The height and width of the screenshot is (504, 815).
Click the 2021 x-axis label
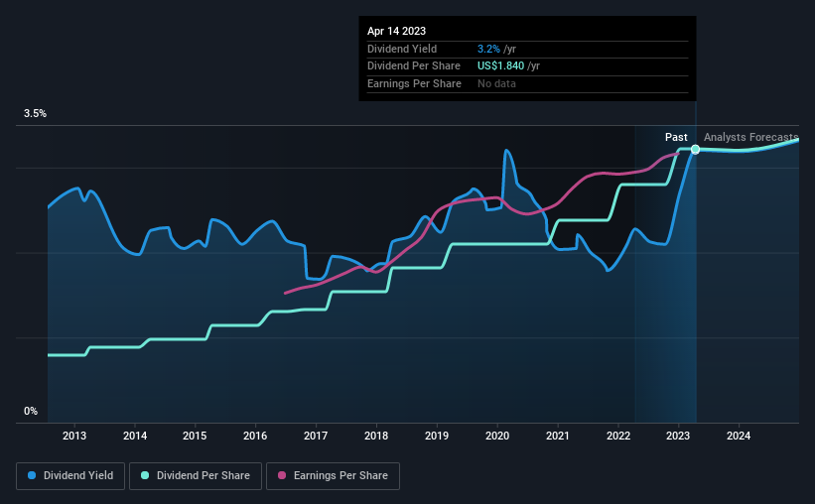[558, 436]
